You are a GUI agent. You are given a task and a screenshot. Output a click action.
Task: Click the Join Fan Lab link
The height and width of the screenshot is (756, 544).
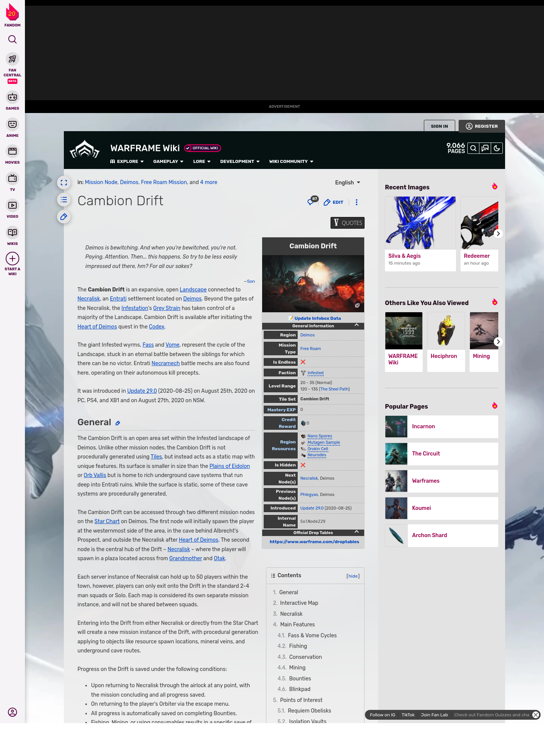coord(434,715)
